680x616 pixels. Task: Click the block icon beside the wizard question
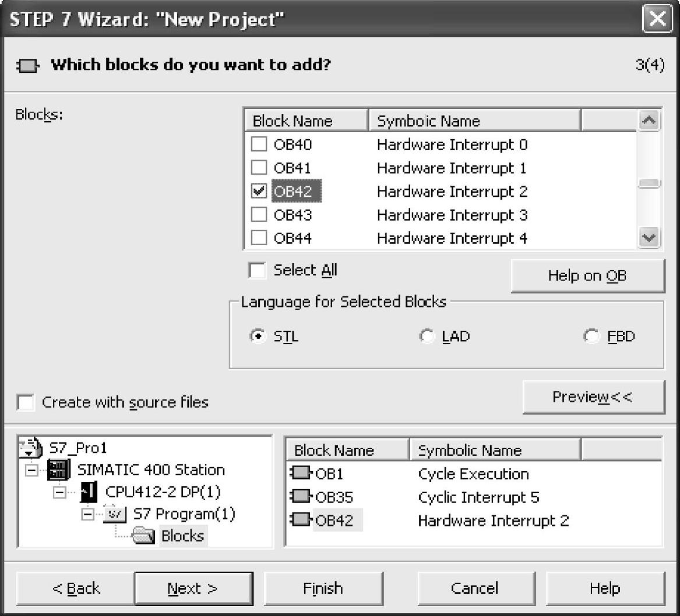(27, 66)
